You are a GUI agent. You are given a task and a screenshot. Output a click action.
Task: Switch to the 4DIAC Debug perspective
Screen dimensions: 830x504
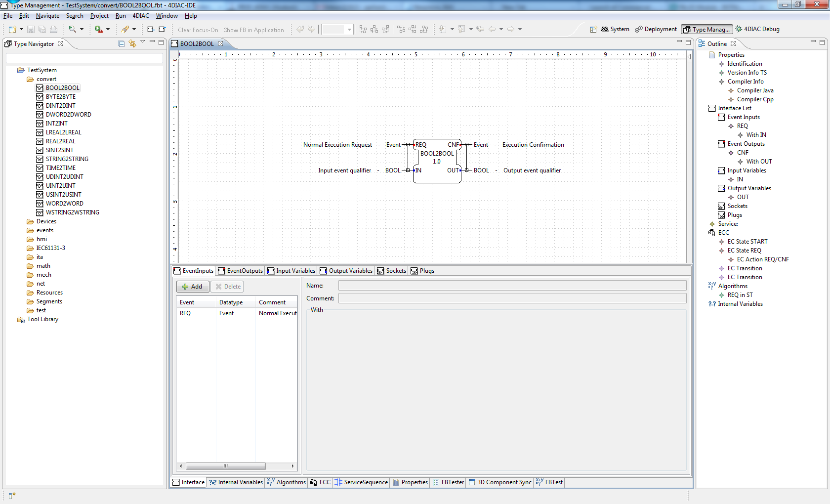pyautogui.click(x=757, y=29)
